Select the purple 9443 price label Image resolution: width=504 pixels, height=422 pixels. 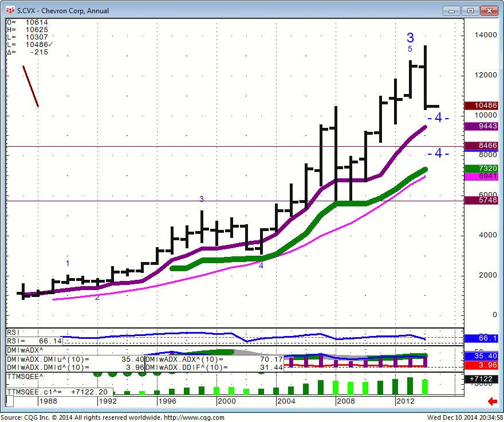pyautogui.click(x=481, y=126)
